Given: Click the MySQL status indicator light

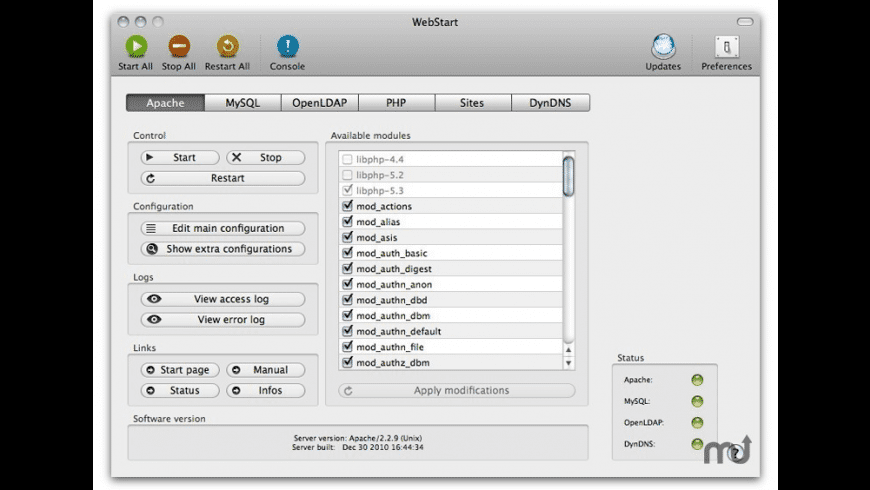Looking at the screenshot, I should tap(697, 401).
